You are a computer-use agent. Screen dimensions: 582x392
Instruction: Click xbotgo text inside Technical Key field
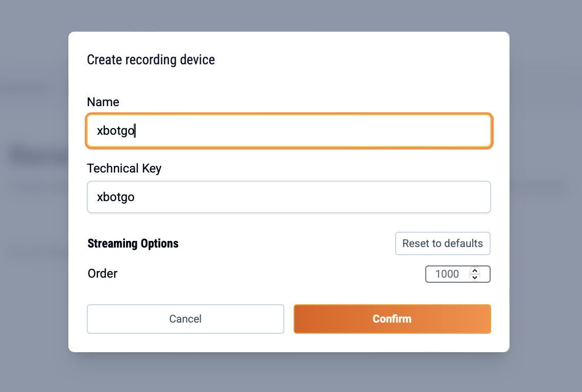point(115,197)
